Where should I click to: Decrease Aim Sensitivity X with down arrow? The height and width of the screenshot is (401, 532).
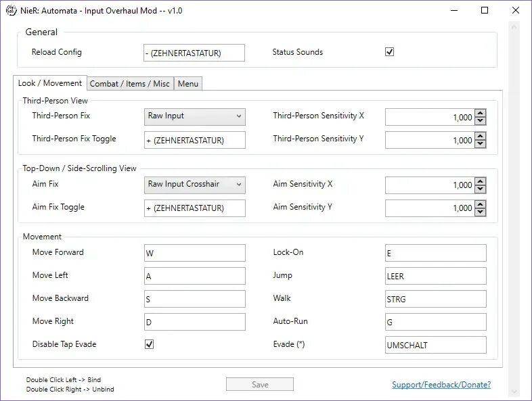pyautogui.click(x=481, y=189)
